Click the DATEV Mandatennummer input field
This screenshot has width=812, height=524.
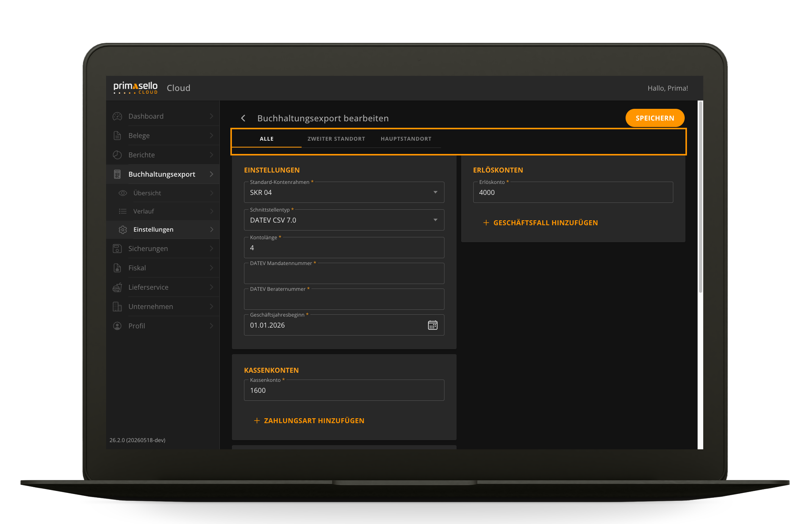coord(344,273)
